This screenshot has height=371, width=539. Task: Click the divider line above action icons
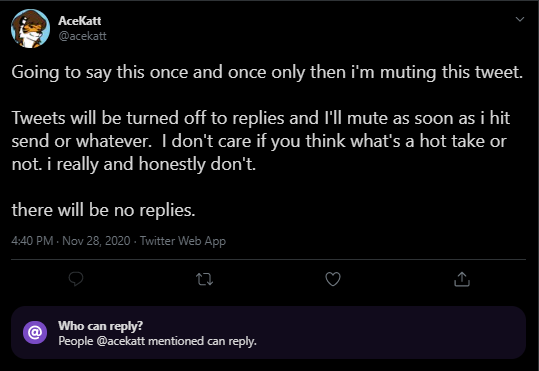pyautogui.click(x=268, y=259)
